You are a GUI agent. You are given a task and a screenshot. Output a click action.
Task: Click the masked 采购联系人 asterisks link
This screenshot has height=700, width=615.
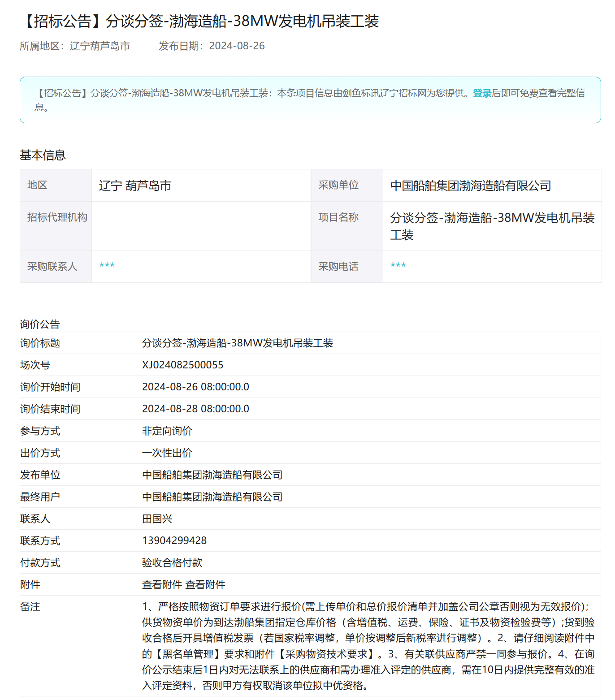tap(107, 266)
